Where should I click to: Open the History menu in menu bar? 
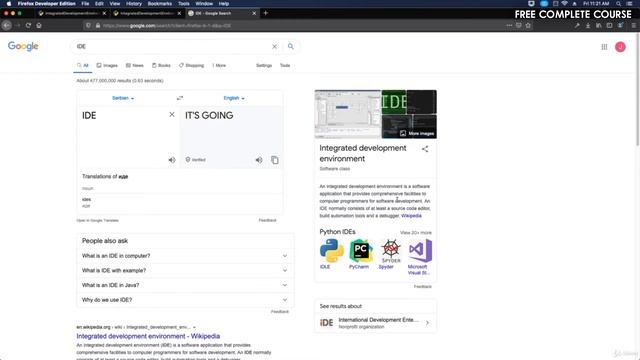coord(133,4)
